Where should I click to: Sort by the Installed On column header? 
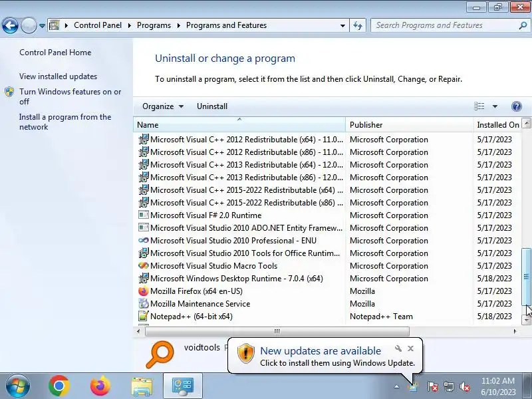pyautogui.click(x=497, y=125)
